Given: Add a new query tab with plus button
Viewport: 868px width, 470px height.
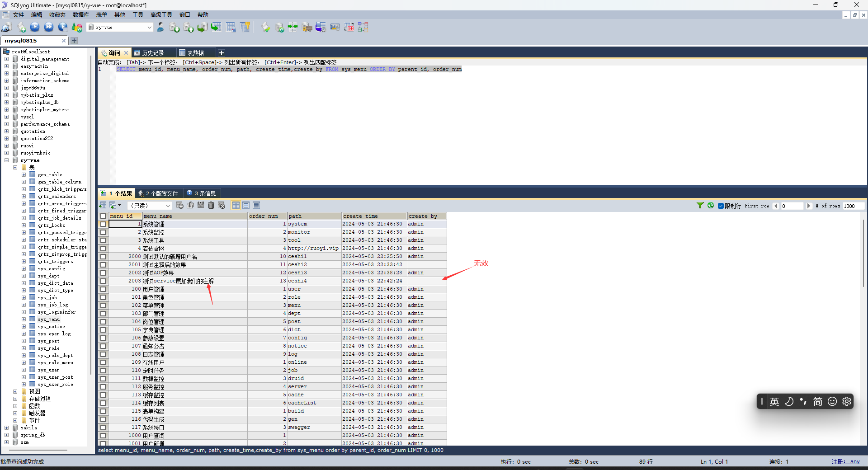Looking at the screenshot, I should click(222, 53).
